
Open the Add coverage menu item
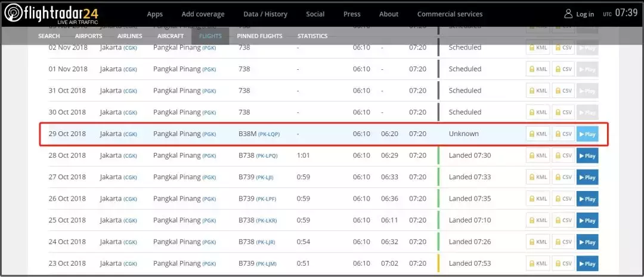coord(203,14)
